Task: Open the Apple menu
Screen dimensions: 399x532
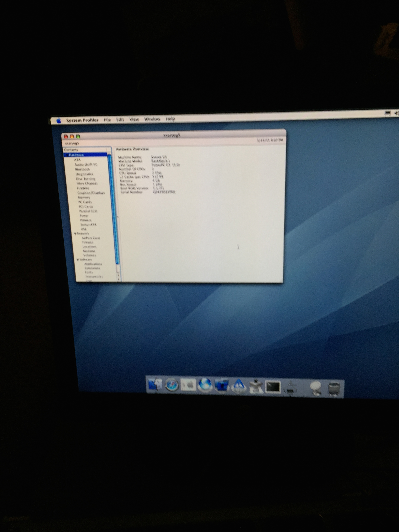Action: [59, 120]
